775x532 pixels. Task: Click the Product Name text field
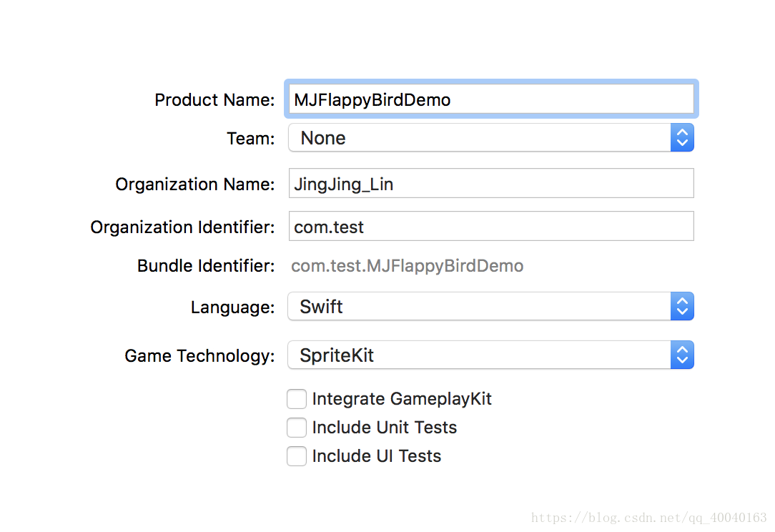pyautogui.click(x=491, y=99)
